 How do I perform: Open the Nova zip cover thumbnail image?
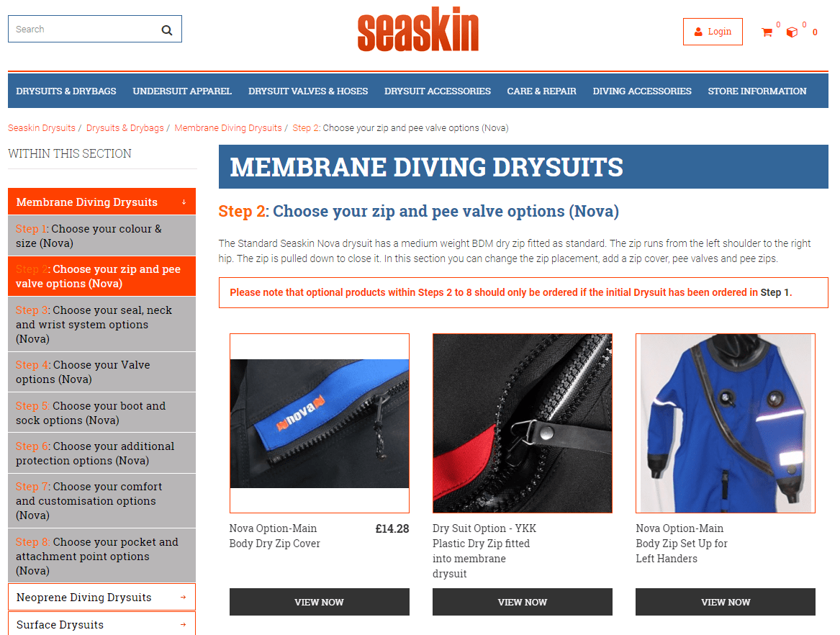pyautogui.click(x=320, y=423)
